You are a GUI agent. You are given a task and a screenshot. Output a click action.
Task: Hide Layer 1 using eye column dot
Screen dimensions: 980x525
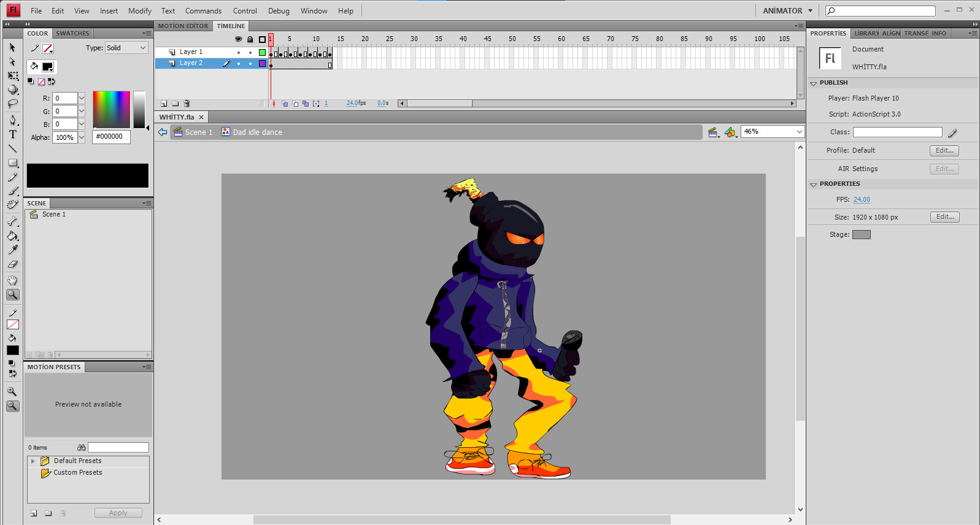click(239, 52)
